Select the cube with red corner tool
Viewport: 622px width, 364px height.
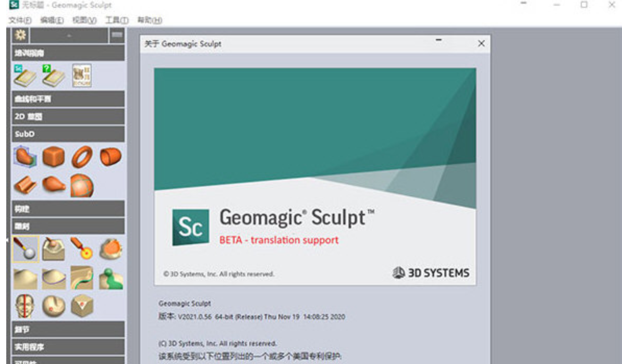82,306
